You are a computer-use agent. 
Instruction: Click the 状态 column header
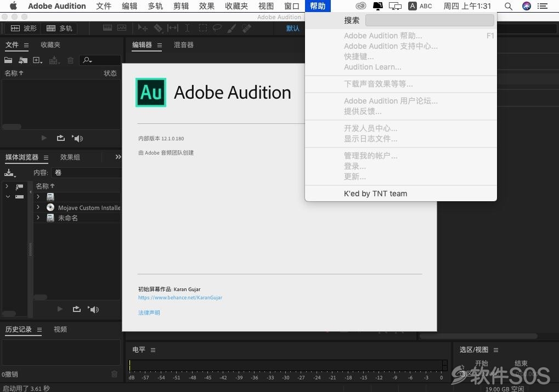click(110, 73)
